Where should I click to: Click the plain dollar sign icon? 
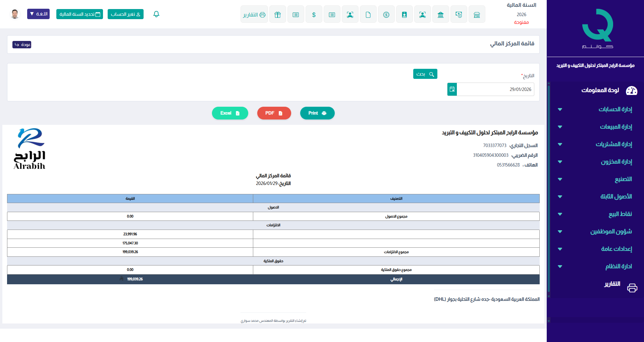(314, 14)
